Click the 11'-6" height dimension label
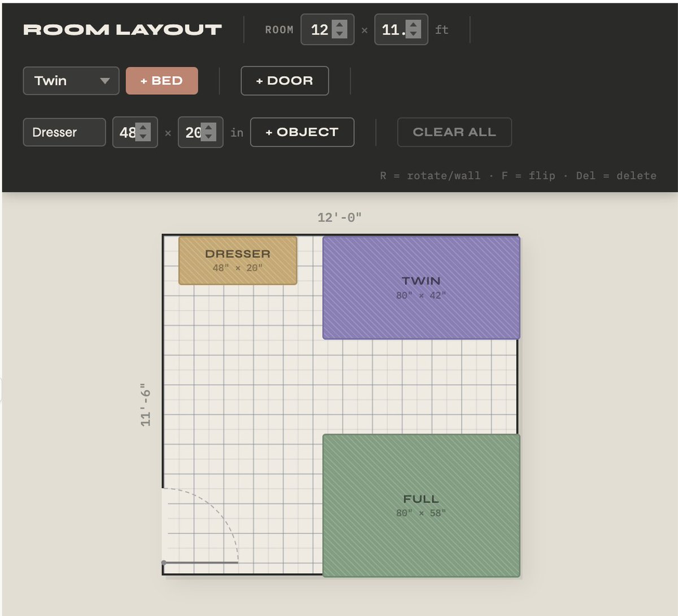This screenshot has height=616, width=678. point(146,405)
